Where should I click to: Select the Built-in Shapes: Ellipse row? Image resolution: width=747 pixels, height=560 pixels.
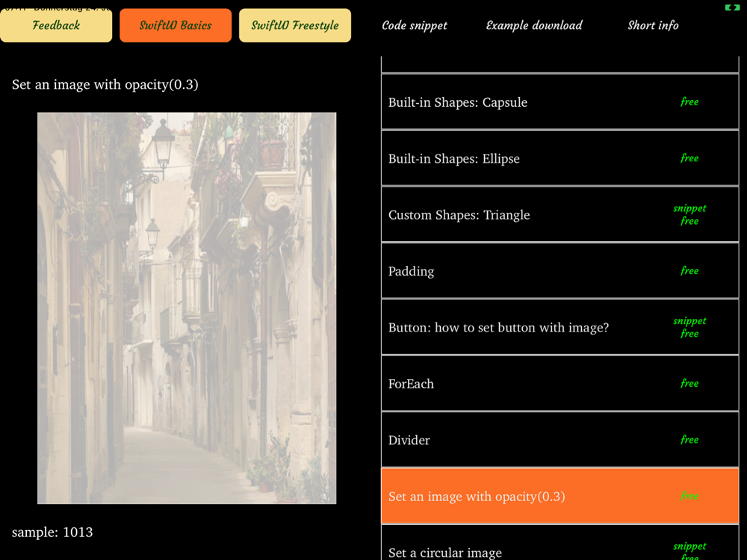560,158
